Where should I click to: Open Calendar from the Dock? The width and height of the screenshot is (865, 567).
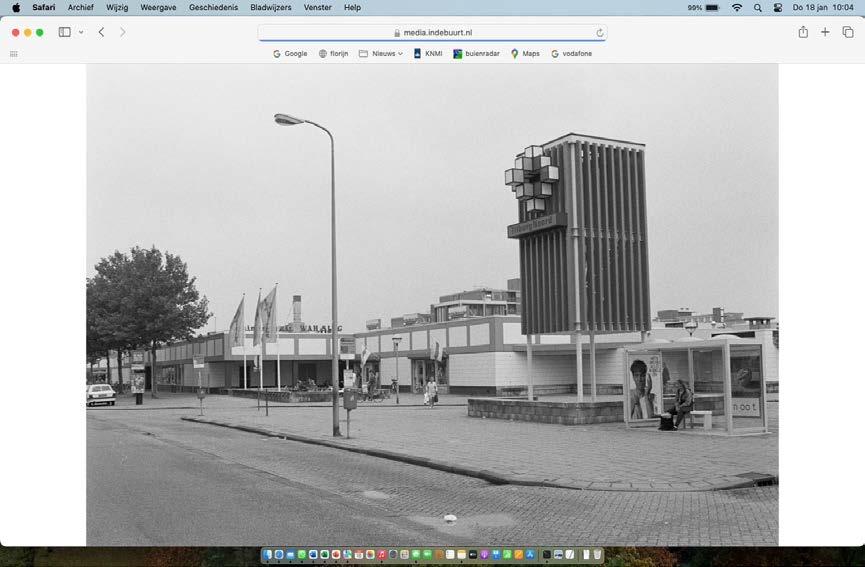coord(359,554)
